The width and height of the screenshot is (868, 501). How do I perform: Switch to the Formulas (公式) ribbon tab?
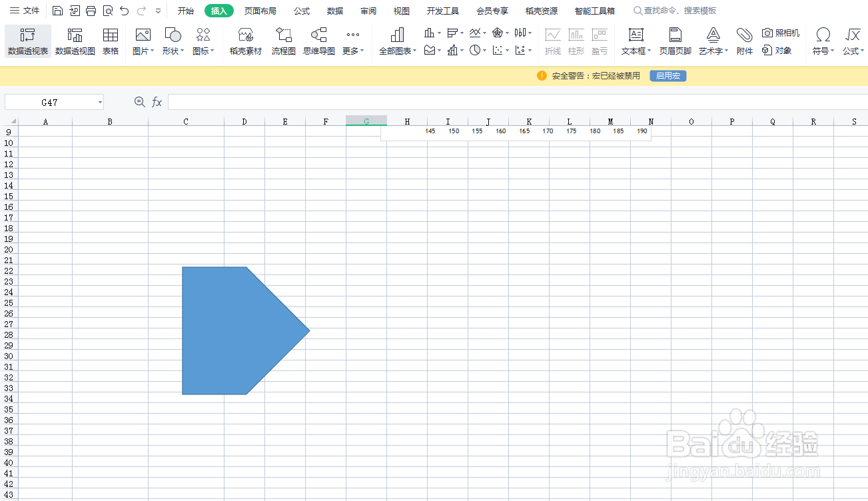point(302,11)
